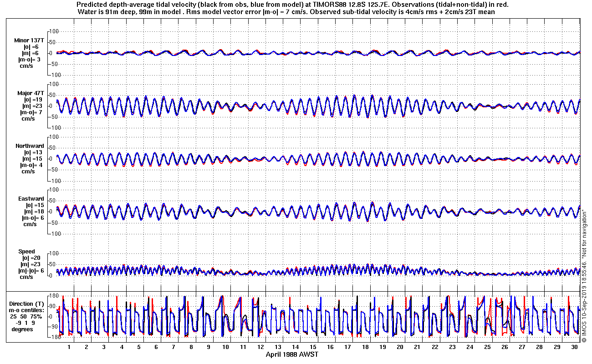
Task: Click the 'Northward' panel label
Action: (x=30, y=146)
